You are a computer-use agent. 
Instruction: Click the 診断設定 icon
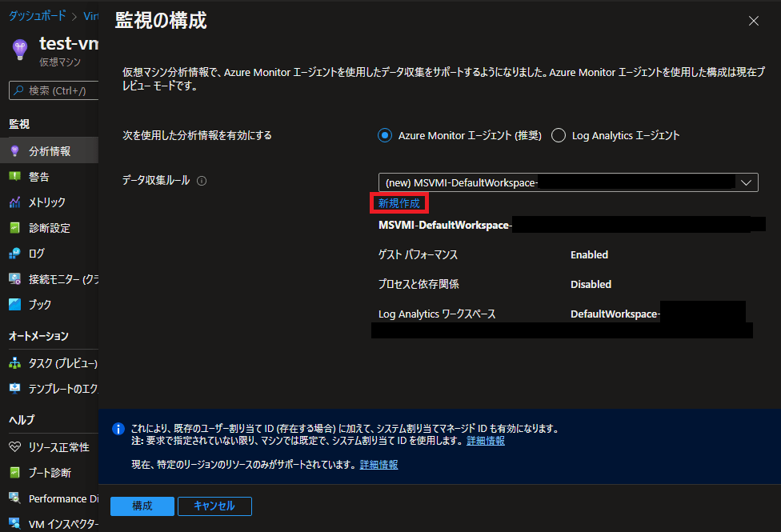[15, 228]
